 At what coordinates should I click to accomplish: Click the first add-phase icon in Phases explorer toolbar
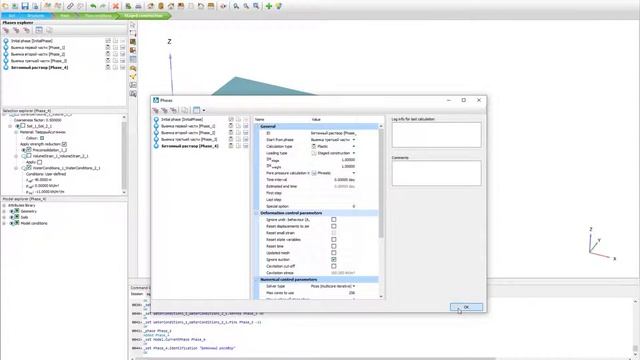coord(6,30)
